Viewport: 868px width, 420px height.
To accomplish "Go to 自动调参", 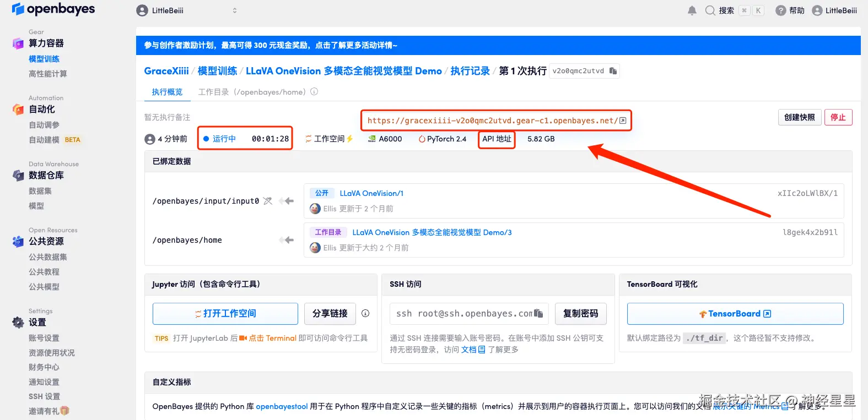I will (44, 125).
